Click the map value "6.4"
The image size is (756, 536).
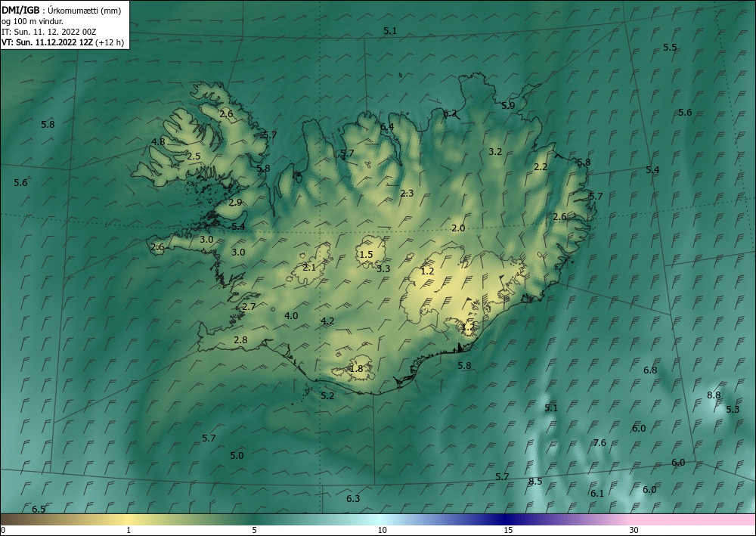[x=386, y=127]
